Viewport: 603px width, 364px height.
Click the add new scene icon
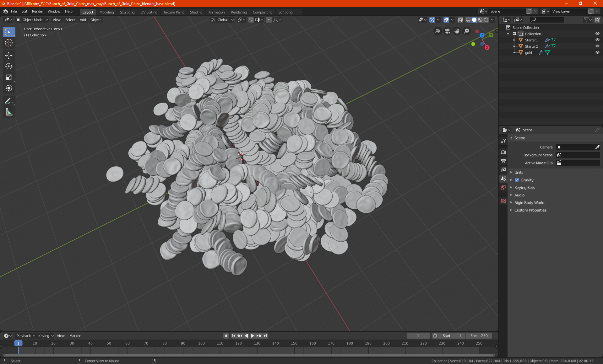coord(529,11)
